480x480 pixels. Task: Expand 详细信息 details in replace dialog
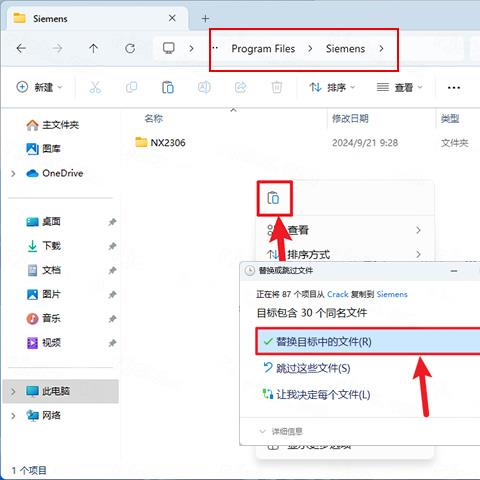point(281,431)
